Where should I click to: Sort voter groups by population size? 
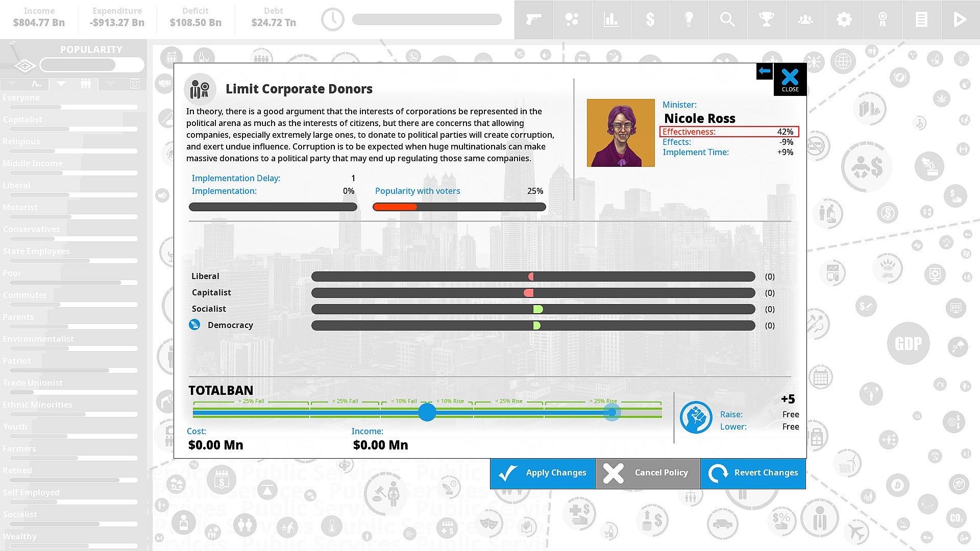[85, 84]
